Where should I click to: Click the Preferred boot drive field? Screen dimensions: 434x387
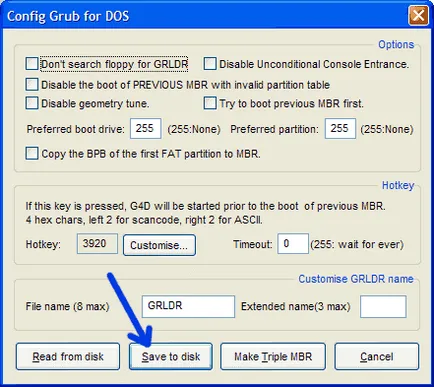[146, 128]
